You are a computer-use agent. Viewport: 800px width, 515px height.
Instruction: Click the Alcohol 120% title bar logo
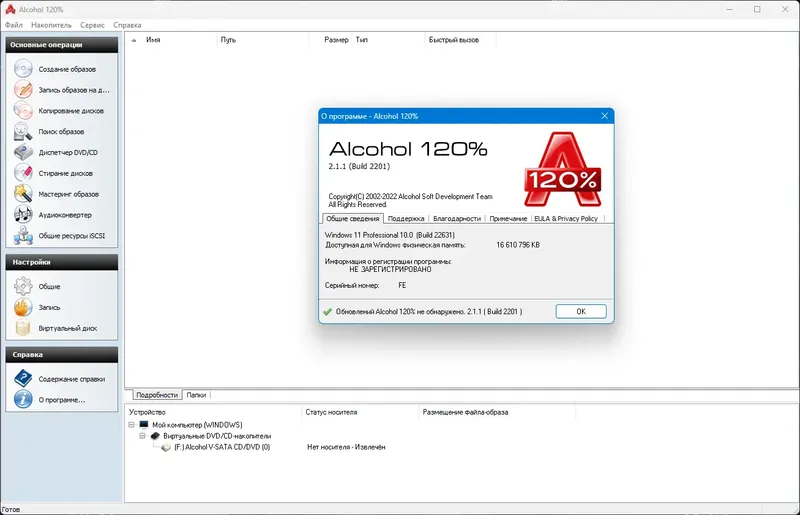tap(10, 9)
